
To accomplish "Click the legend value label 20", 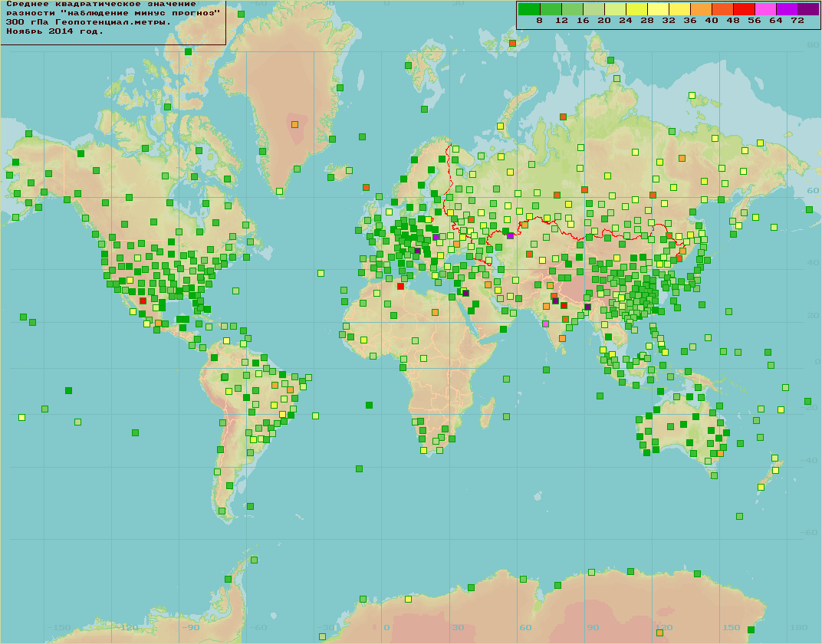I will 604,21.
